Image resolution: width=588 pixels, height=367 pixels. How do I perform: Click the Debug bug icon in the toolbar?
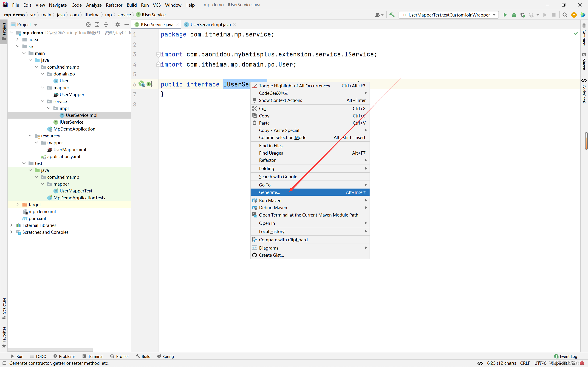(514, 15)
